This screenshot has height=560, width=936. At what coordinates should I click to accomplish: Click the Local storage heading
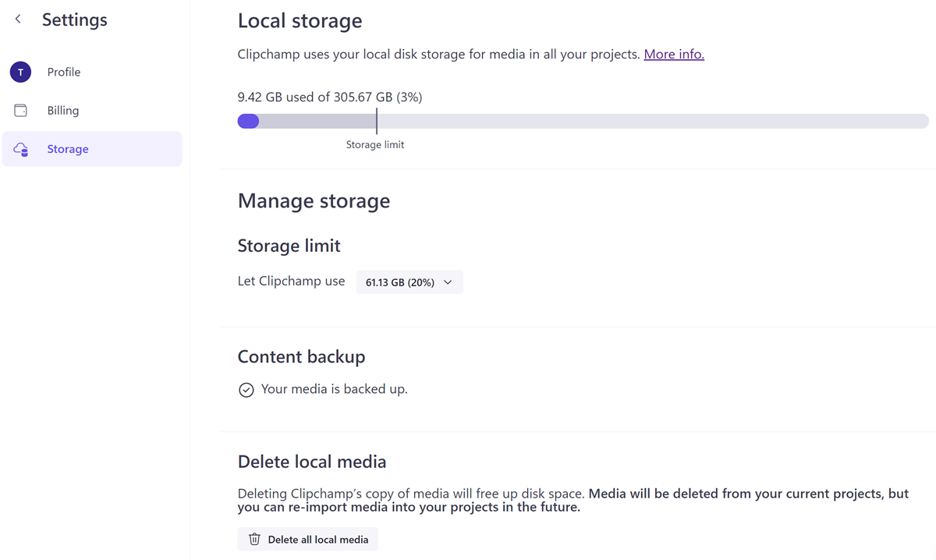click(x=300, y=20)
